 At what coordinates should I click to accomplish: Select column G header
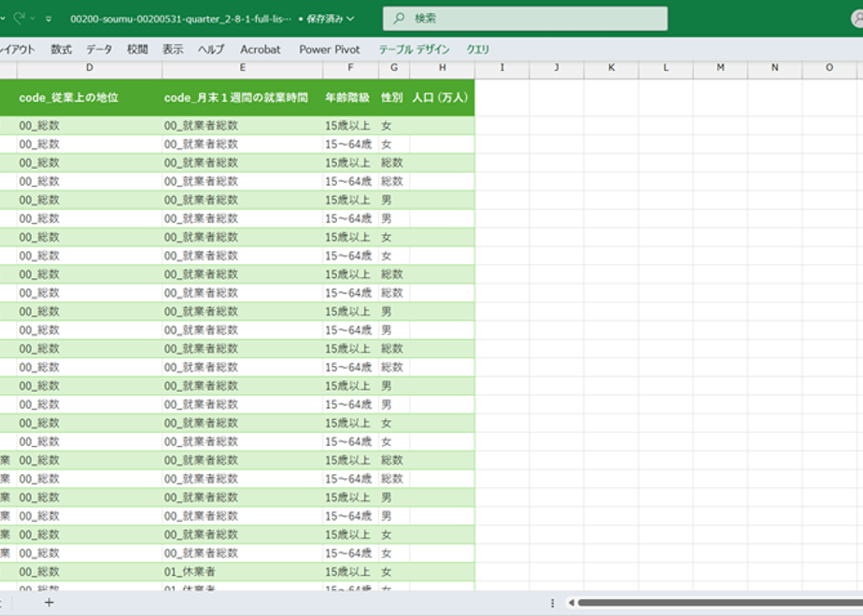[x=394, y=68]
